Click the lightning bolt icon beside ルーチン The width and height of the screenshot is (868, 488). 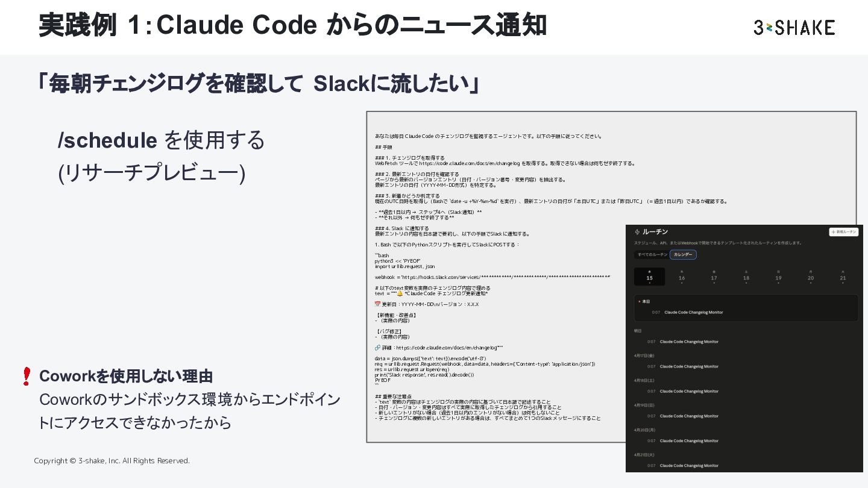pyautogui.click(x=637, y=231)
